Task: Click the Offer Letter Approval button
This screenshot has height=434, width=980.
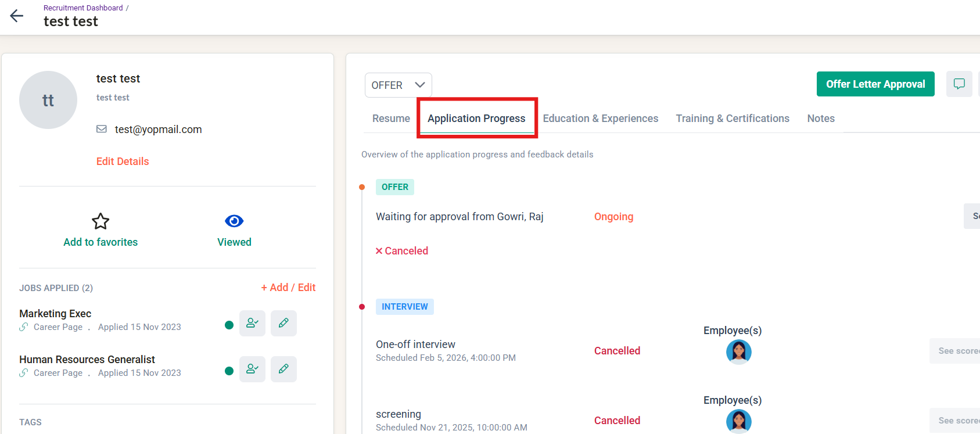Action: [x=875, y=84]
